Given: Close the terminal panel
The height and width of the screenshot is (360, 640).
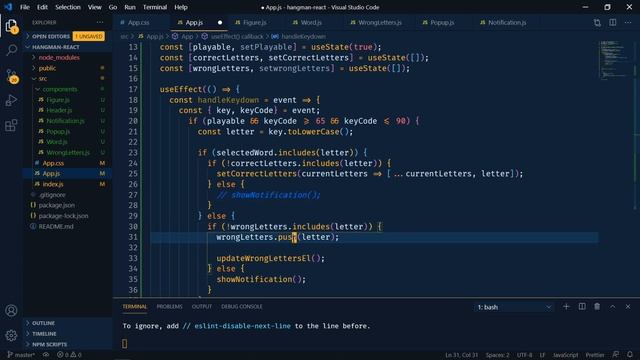Looking at the screenshot, I should pyautogui.click(x=628, y=307).
